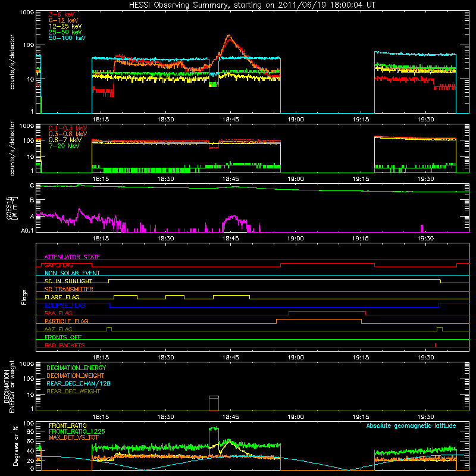Pick the NON_SOLAR_EVENT flag label
Viewport: 476px width, 476px height.
(72, 273)
